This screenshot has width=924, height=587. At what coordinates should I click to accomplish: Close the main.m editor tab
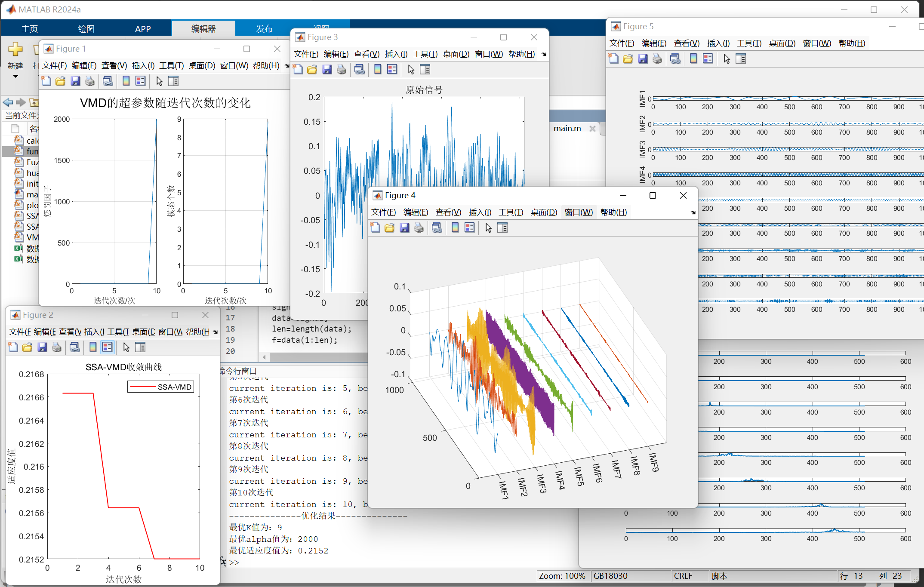(x=592, y=129)
